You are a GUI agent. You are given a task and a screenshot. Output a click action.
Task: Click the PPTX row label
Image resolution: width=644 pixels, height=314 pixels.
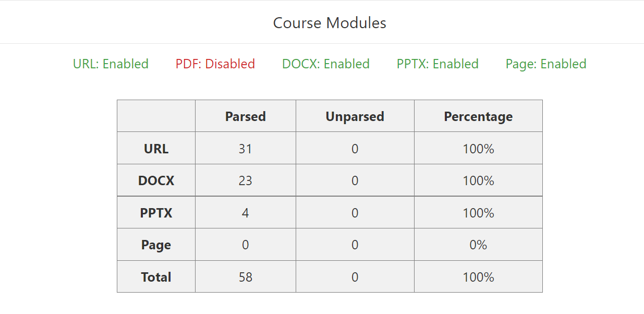tap(156, 213)
